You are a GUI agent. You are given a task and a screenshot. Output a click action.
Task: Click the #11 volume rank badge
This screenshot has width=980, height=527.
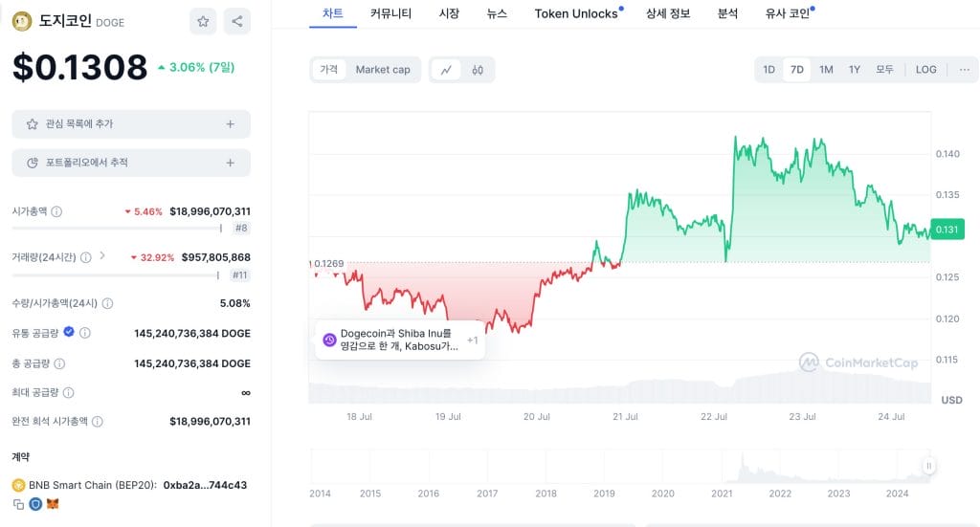239,274
